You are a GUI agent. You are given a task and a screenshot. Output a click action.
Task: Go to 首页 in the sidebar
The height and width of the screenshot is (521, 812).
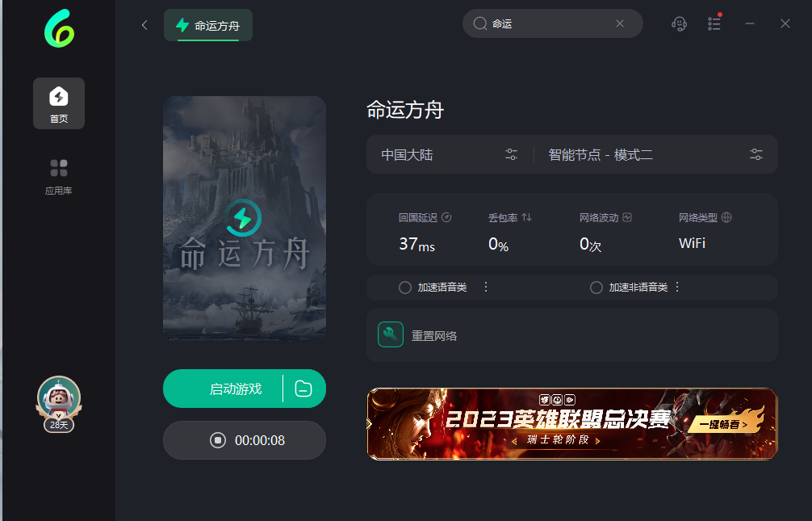pyautogui.click(x=59, y=103)
